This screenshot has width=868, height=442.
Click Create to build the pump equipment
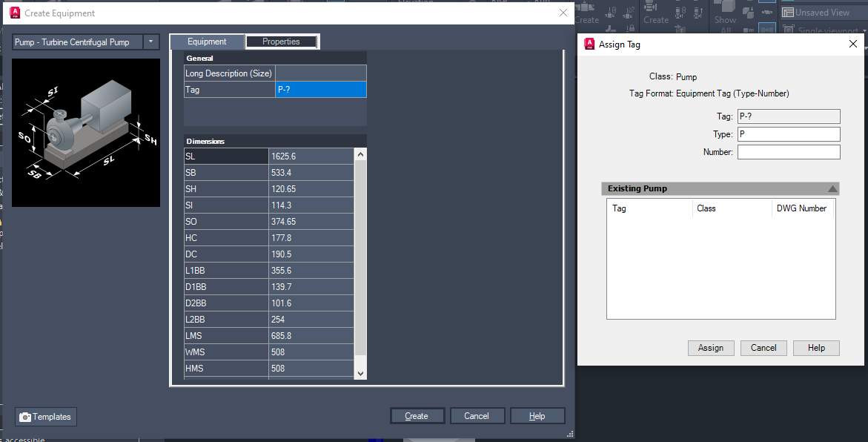click(x=417, y=415)
